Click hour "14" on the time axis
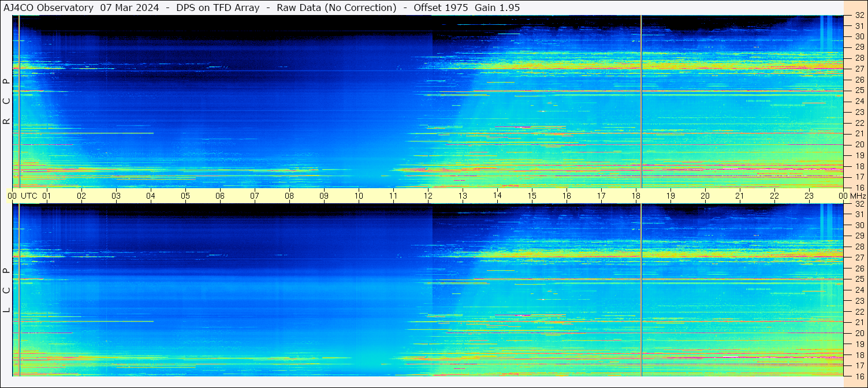The width and height of the screenshot is (868, 388). pyautogui.click(x=497, y=196)
